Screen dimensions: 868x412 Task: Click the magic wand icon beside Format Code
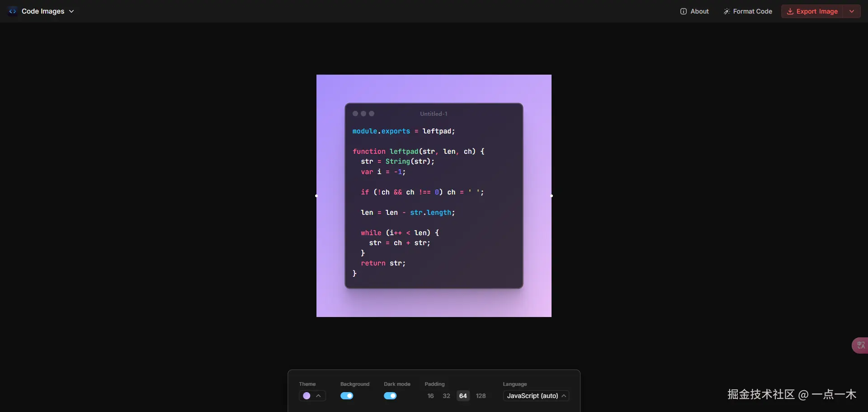click(x=726, y=11)
